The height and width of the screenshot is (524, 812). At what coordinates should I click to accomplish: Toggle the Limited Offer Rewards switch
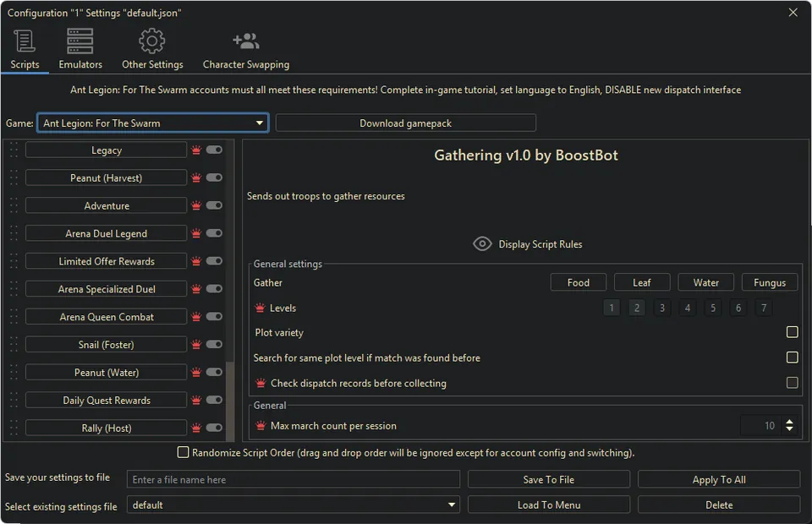[214, 260]
